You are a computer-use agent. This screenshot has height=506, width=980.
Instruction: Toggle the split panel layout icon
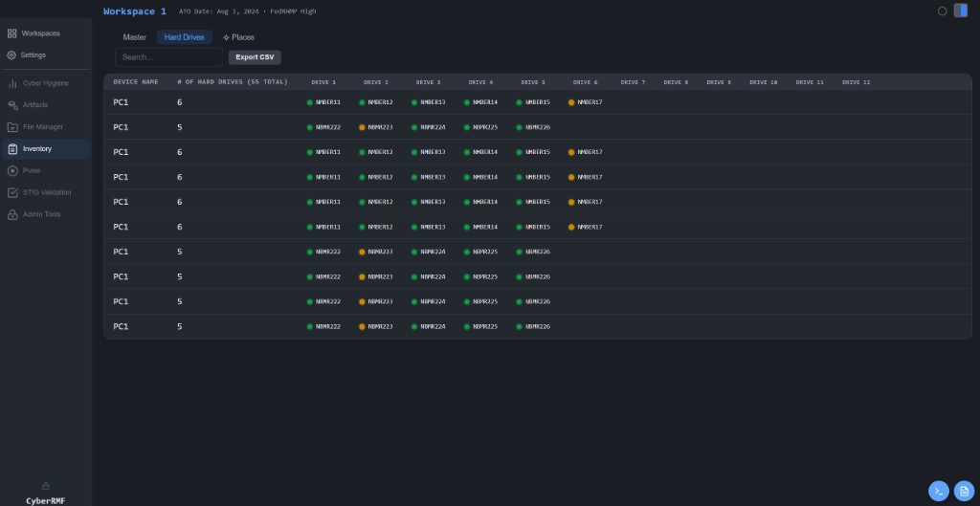pyautogui.click(x=961, y=11)
